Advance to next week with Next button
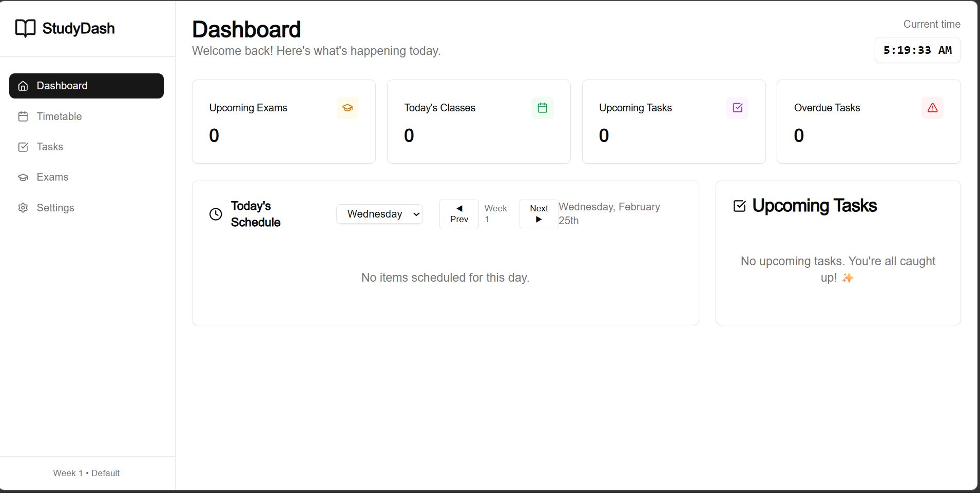This screenshot has height=493, width=980. point(539,214)
